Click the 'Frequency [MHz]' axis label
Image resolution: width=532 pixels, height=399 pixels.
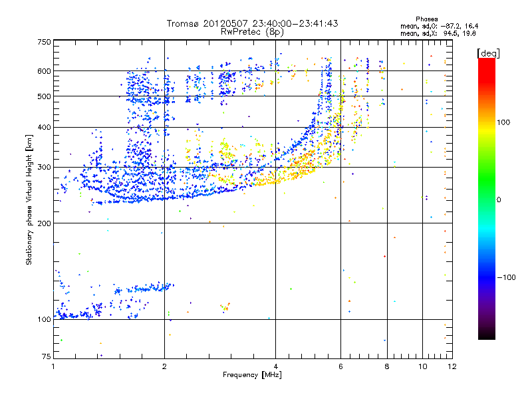[x=252, y=375]
